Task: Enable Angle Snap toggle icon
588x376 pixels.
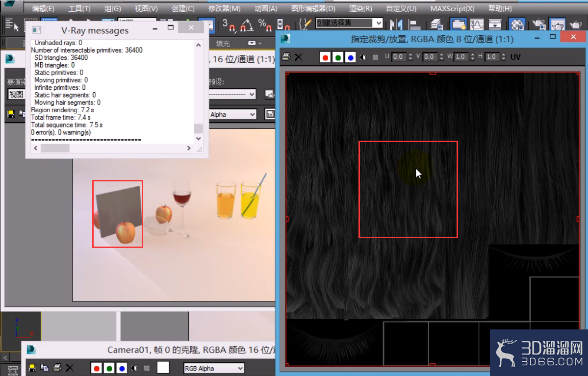Action: tap(246, 25)
